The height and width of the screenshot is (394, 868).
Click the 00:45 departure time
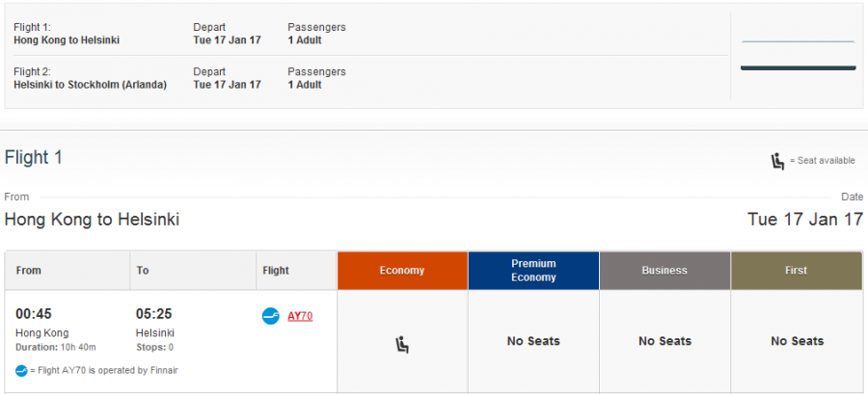[x=34, y=314]
